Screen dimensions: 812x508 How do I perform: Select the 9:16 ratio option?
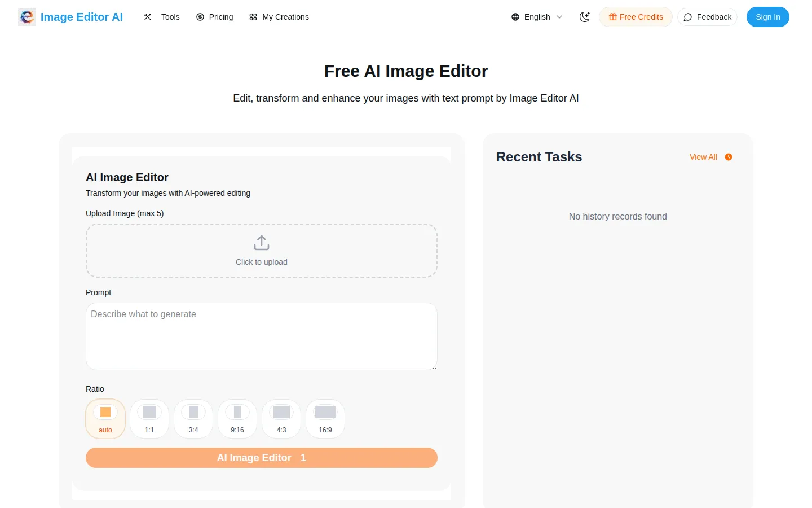click(x=237, y=419)
